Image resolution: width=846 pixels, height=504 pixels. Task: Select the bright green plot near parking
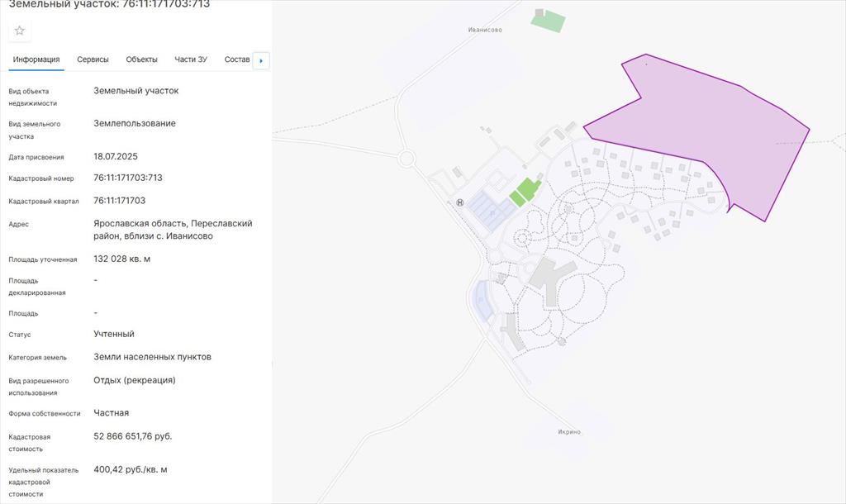coord(524,192)
